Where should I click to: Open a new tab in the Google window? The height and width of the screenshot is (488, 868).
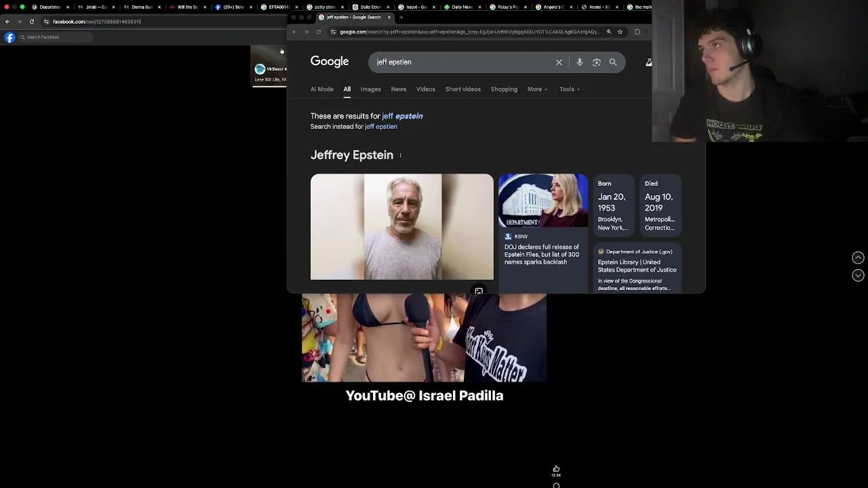click(401, 18)
